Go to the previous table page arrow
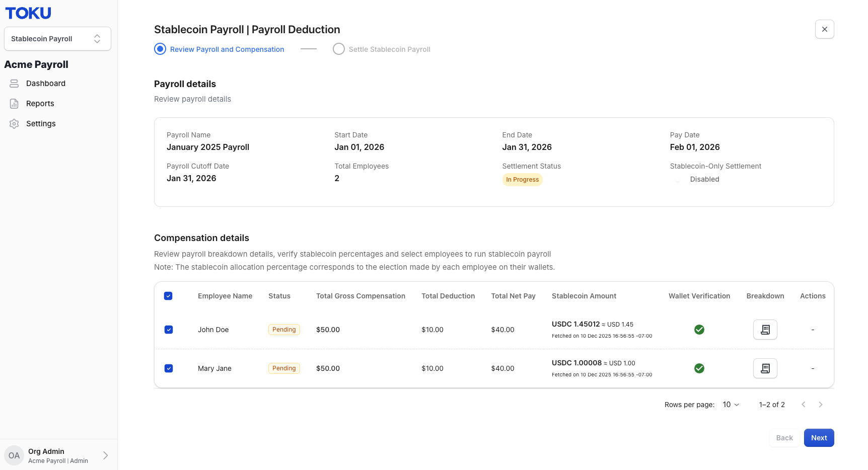The height and width of the screenshot is (470, 868). pyautogui.click(x=804, y=405)
